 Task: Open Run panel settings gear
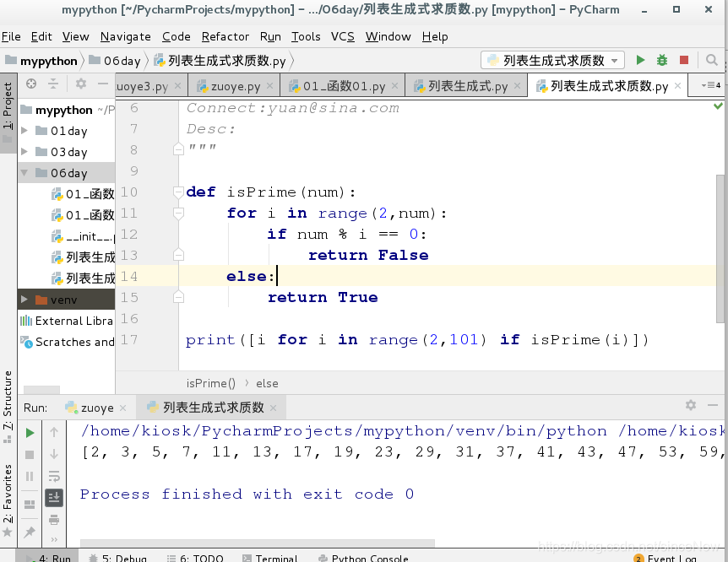click(x=691, y=405)
